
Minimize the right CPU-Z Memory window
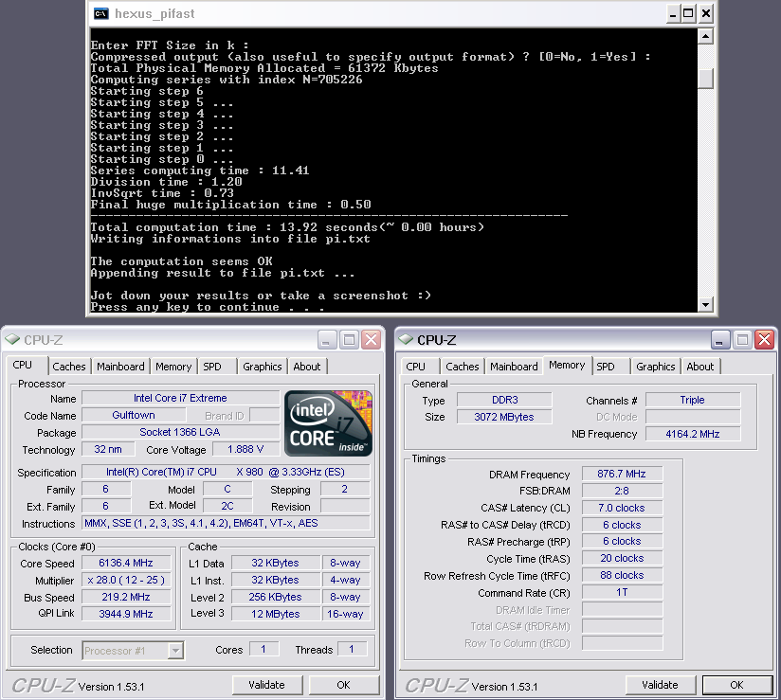tap(719, 340)
